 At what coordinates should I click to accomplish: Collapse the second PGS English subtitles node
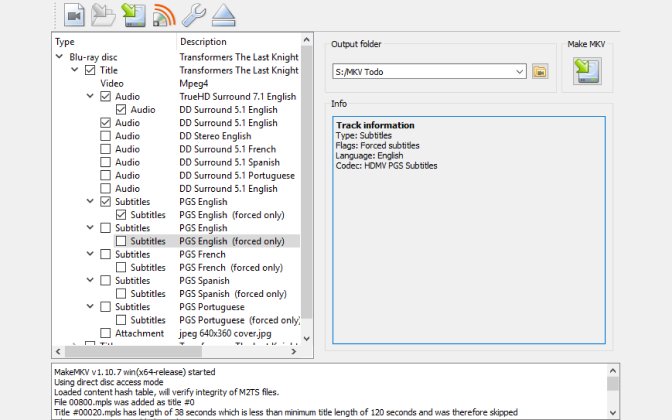pyautogui.click(x=90, y=228)
